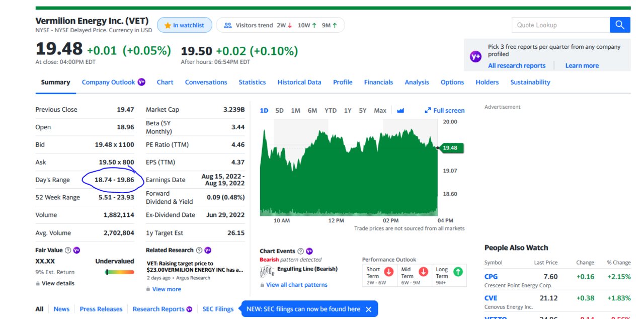Click the lock icon beside View more
The height and width of the screenshot is (319, 644).
click(148, 289)
